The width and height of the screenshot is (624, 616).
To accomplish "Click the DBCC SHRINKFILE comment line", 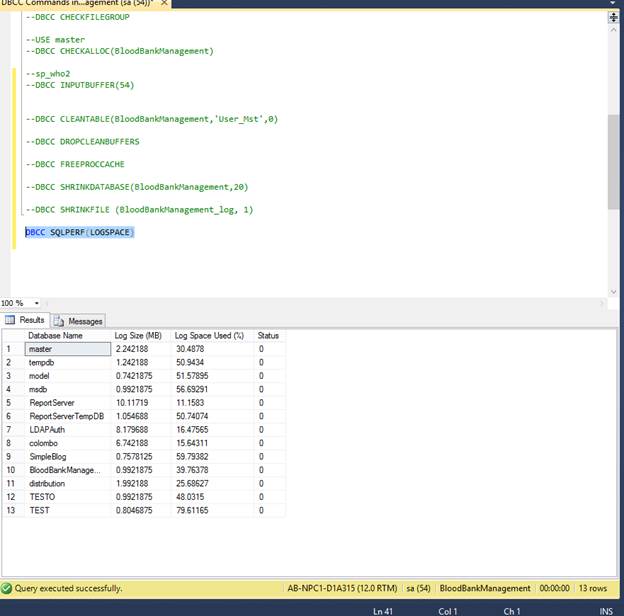I will 139,210.
